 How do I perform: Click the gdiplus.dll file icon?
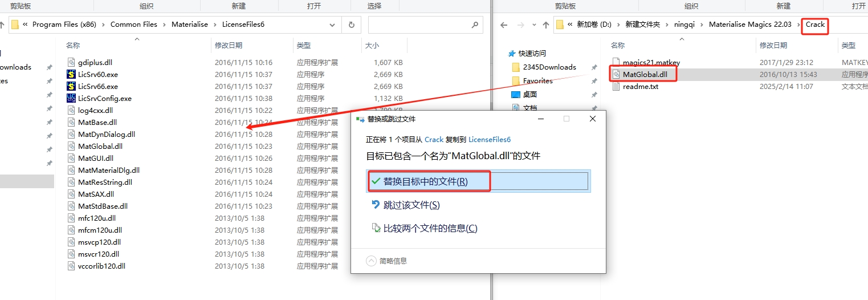click(71, 62)
